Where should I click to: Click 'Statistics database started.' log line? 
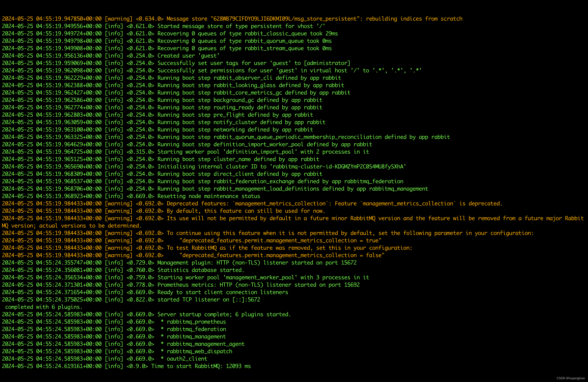tap(123, 270)
